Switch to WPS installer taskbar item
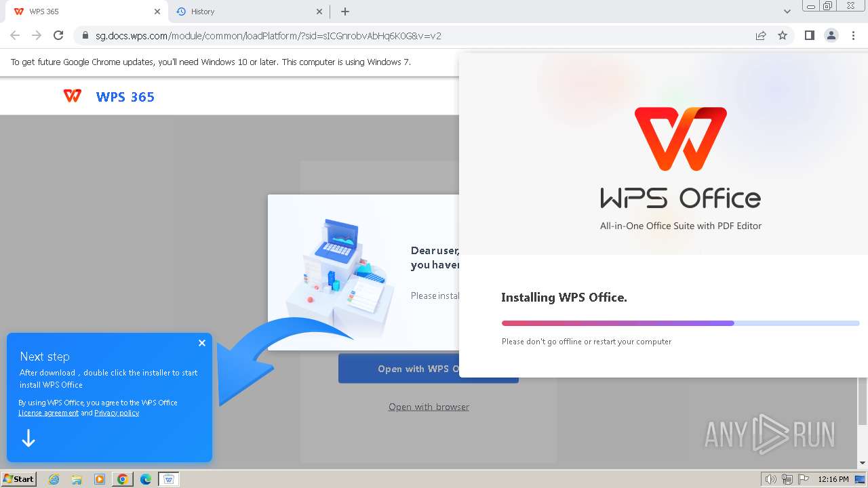868x488 pixels. coord(169,479)
